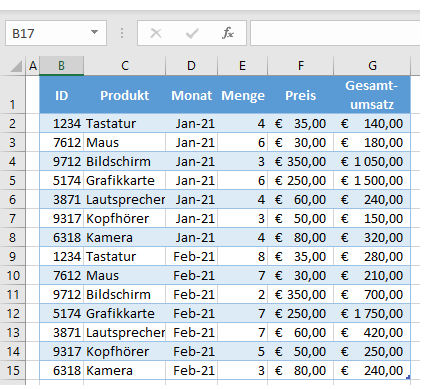432x389 pixels.
Task: Select ID 9712 cell in row 11
Action: click(x=61, y=294)
